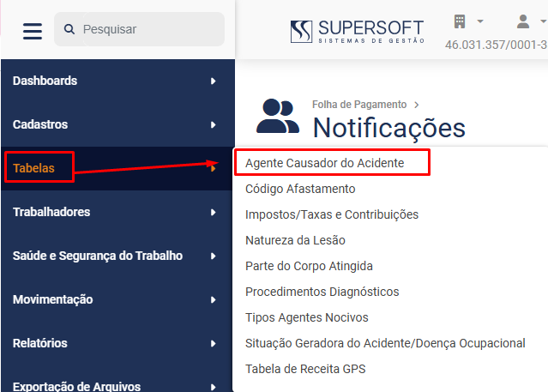Expand the Dashboards submenu arrow
548x392 pixels.
point(213,81)
